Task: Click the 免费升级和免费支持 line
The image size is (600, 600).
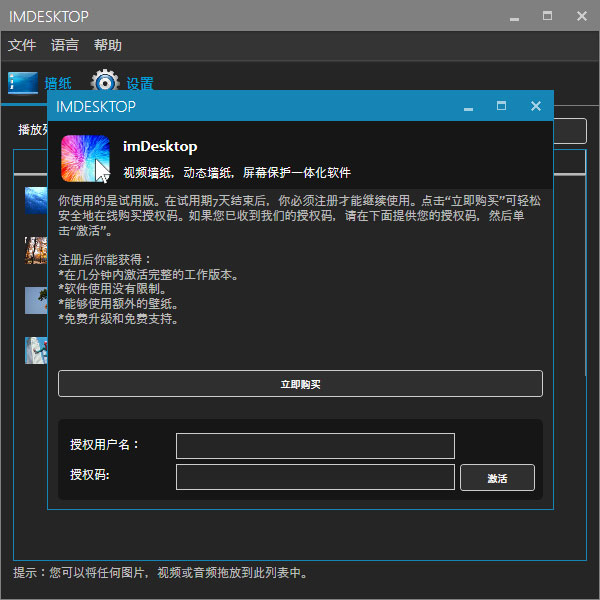Action: 118,318
